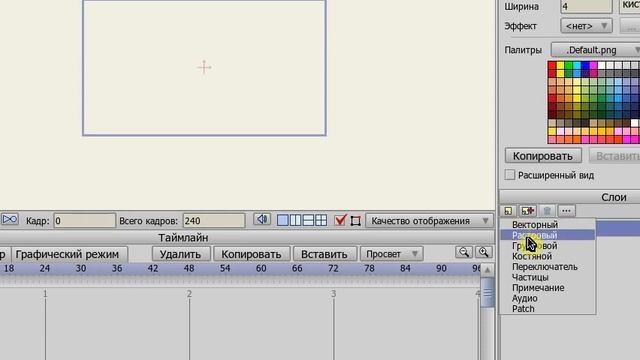This screenshot has width=640, height=360.
Task: Click frame 48 on timeline ruler
Action: [189, 269]
